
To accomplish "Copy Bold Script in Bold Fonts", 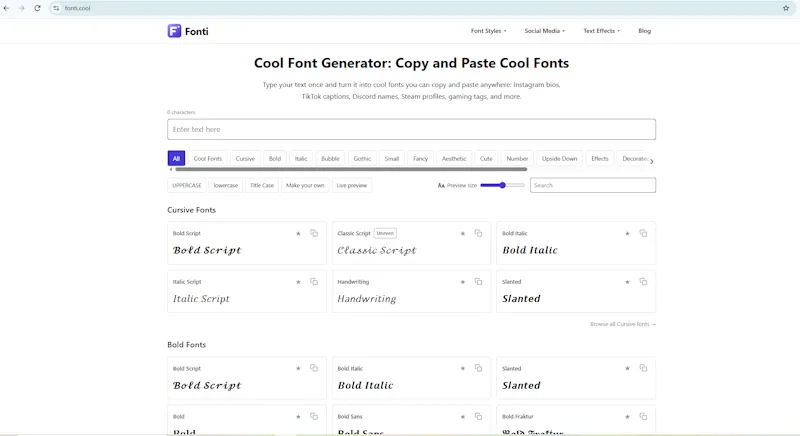I will click(314, 368).
